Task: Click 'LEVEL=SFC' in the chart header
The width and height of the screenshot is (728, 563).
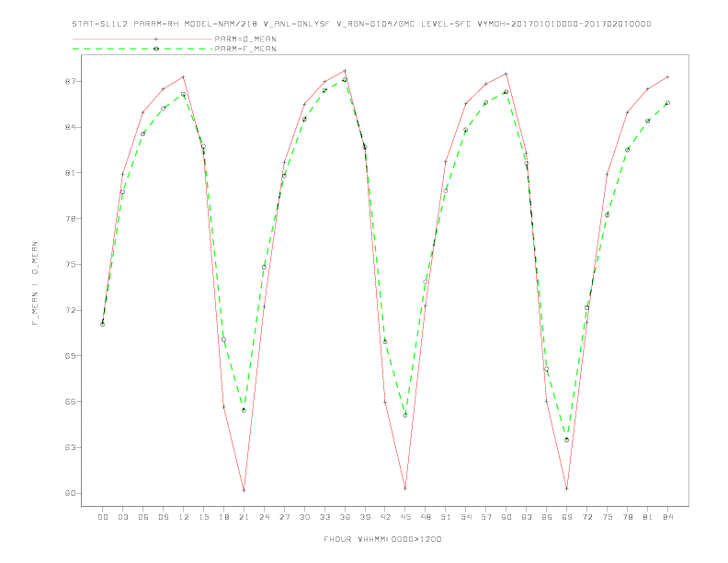Action: click(446, 24)
